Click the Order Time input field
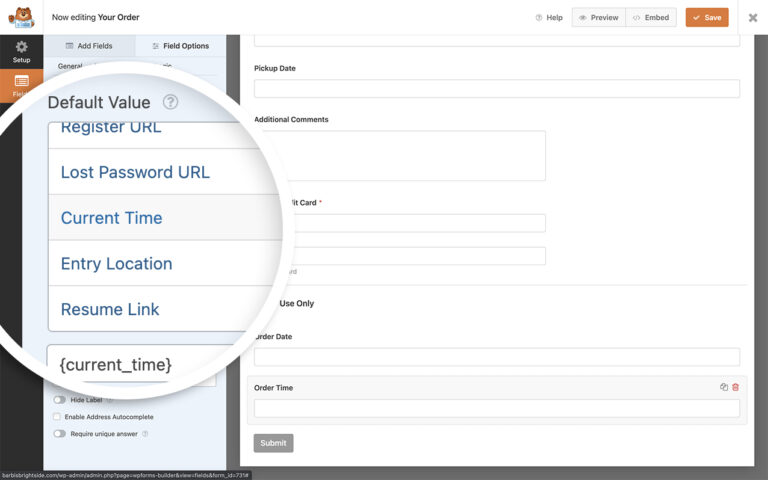The height and width of the screenshot is (480, 768). pyautogui.click(x=497, y=408)
